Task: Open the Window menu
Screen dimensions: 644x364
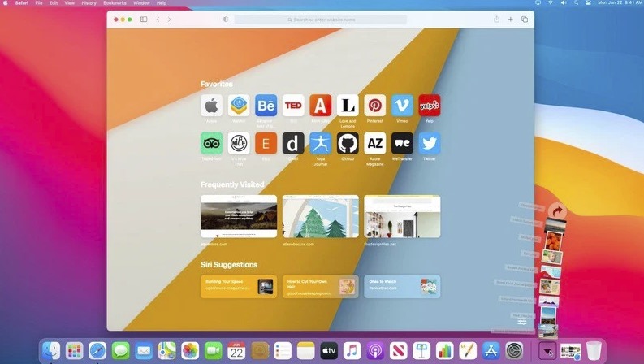Action: [x=141, y=3]
